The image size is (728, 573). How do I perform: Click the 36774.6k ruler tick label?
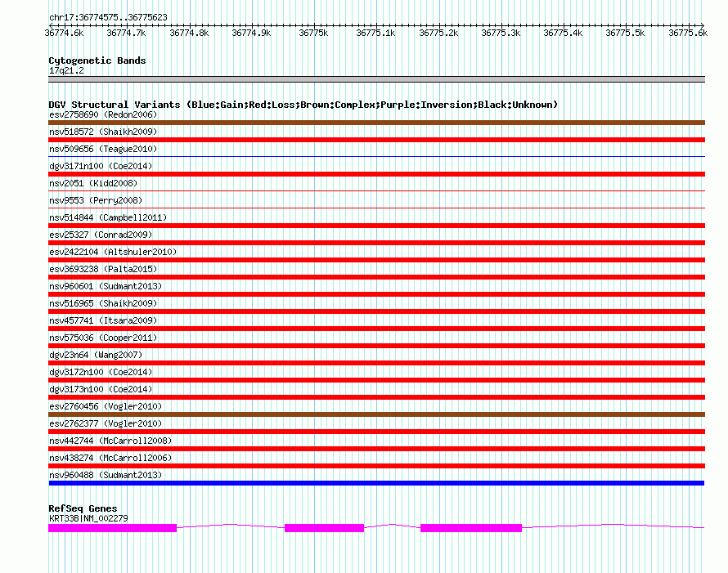[x=64, y=33]
